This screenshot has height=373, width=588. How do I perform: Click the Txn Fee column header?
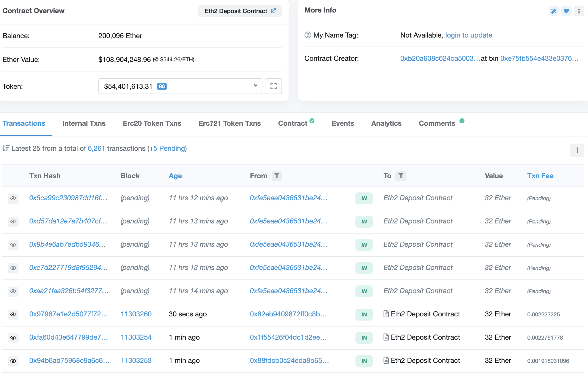pos(540,176)
